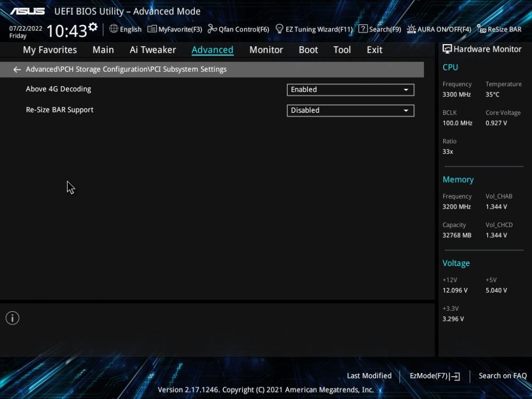Click the CPU heading in Hardware Monitor
532x399 pixels.
[450, 67]
